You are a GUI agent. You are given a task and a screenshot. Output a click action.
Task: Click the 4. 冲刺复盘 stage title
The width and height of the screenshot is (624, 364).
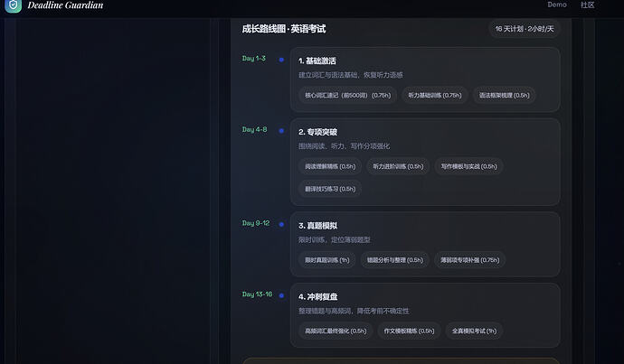click(318, 297)
